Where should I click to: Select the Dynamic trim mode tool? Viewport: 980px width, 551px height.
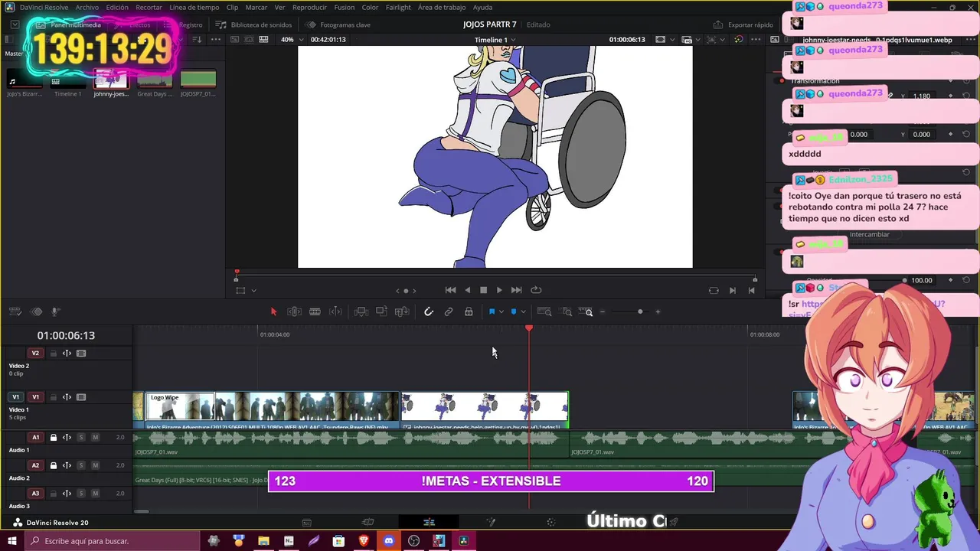pos(335,311)
